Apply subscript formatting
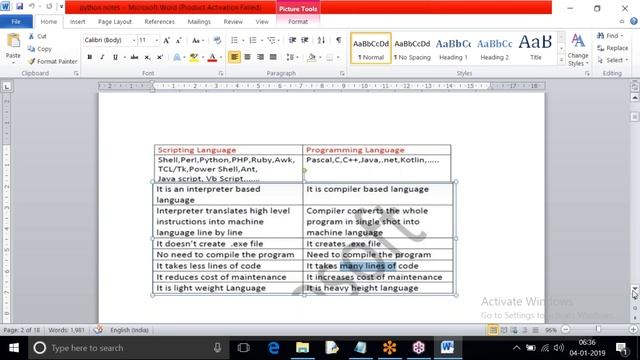Viewport: 640px width, 360px height. [147, 57]
